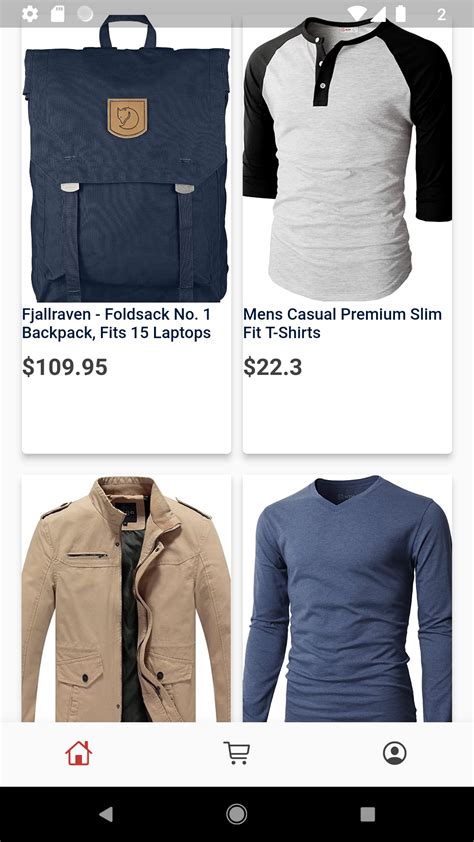Viewport: 474px width, 842px height.
Task: Open the user profile icon
Action: pyautogui.click(x=395, y=753)
